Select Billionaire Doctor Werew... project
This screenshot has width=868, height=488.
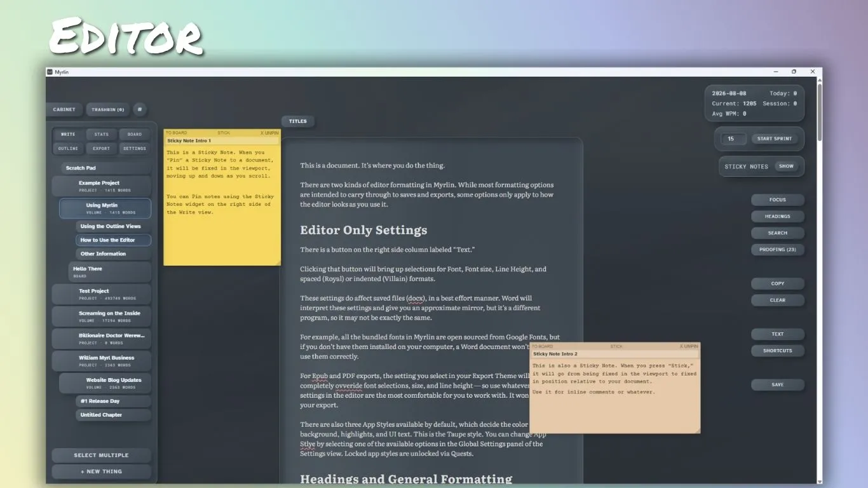(x=102, y=339)
